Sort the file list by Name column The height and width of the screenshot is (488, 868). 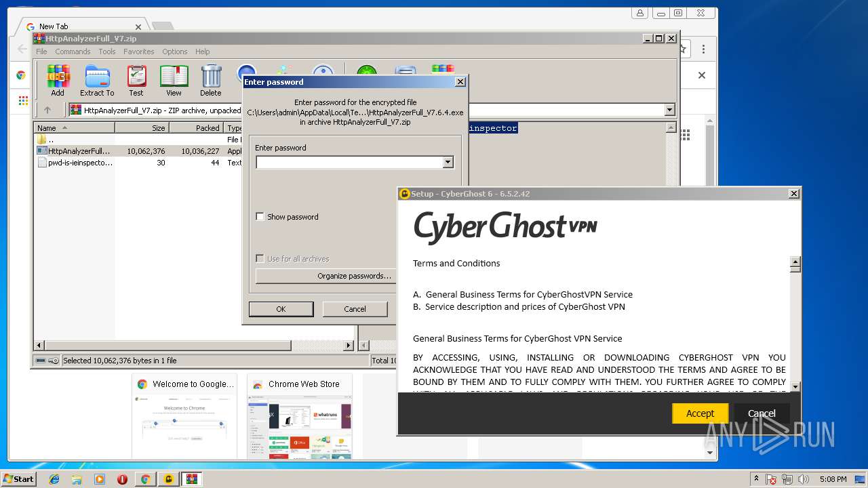click(75, 128)
